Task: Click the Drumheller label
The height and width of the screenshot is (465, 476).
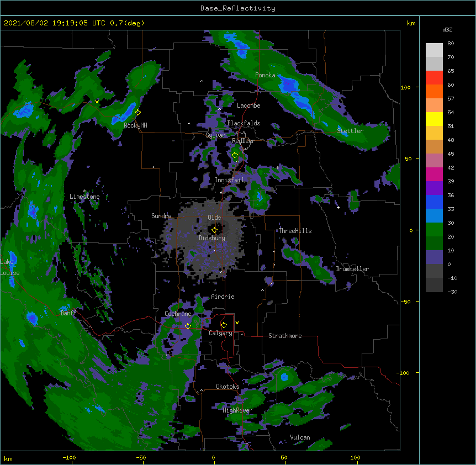Action: pos(352,269)
